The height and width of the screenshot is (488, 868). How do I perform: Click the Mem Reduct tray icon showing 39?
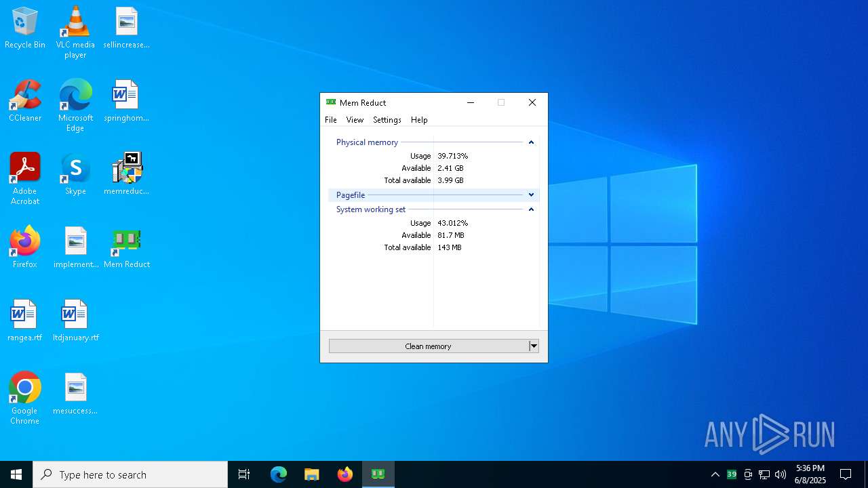coord(732,474)
